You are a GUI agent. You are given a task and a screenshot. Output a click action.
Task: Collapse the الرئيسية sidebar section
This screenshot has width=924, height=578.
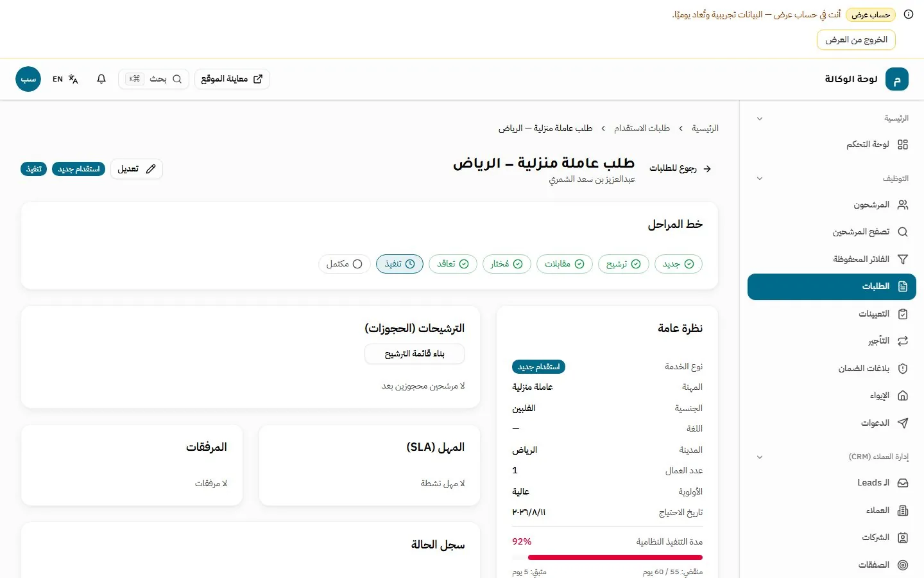click(760, 119)
